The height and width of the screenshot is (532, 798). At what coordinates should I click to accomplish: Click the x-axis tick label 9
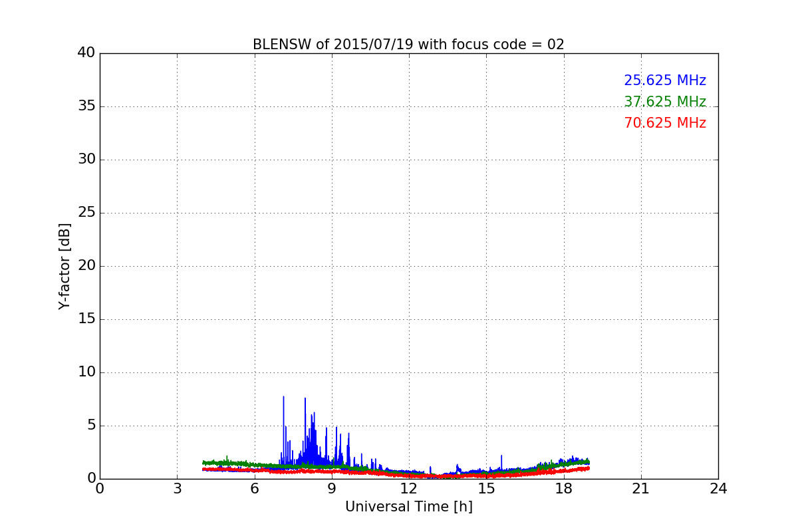point(332,488)
